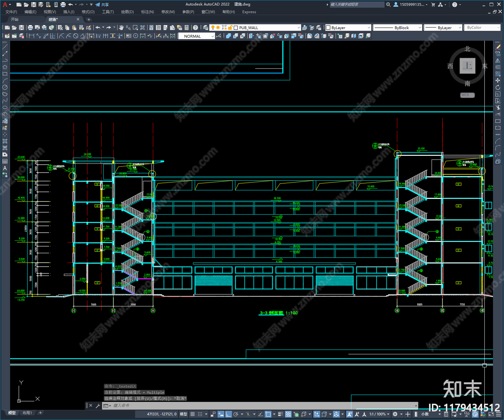Open the 文件(F) menu

[x=11, y=12]
